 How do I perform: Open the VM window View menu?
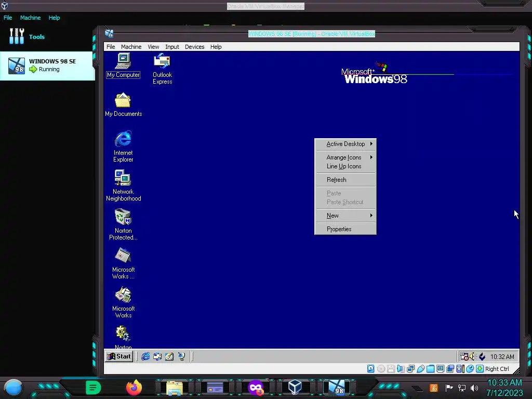tap(153, 47)
